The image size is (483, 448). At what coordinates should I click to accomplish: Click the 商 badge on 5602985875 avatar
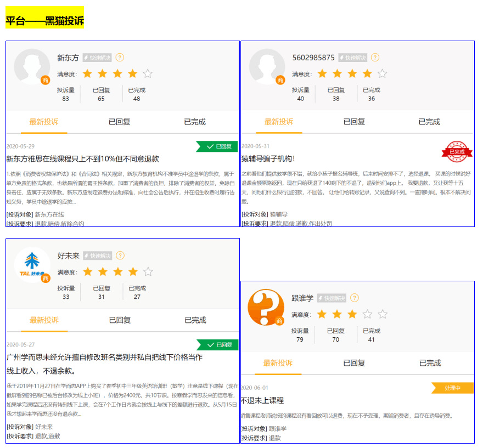click(280, 80)
